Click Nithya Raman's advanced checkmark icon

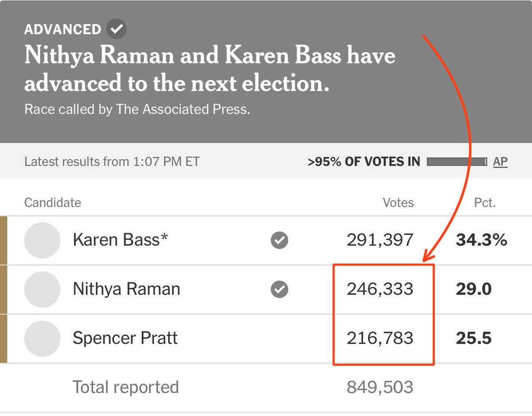click(x=279, y=290)
